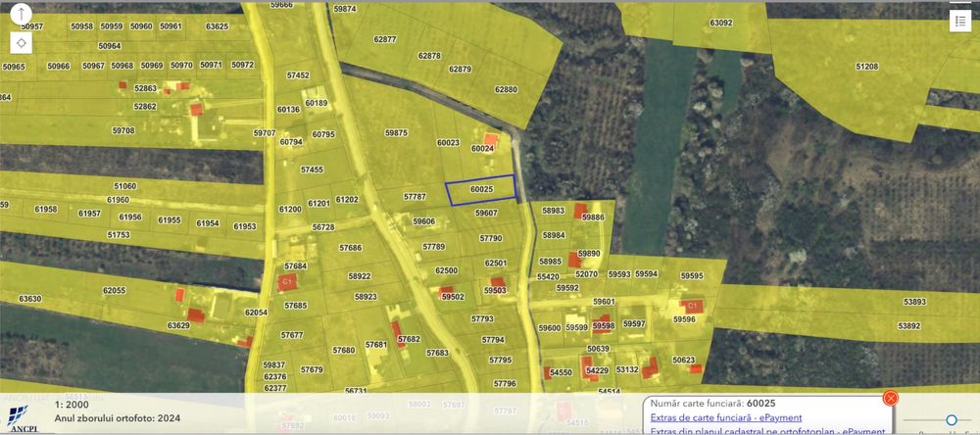Click parcel label 63092
The width and height of the screenshot is (980, 435).
[720, 23]
